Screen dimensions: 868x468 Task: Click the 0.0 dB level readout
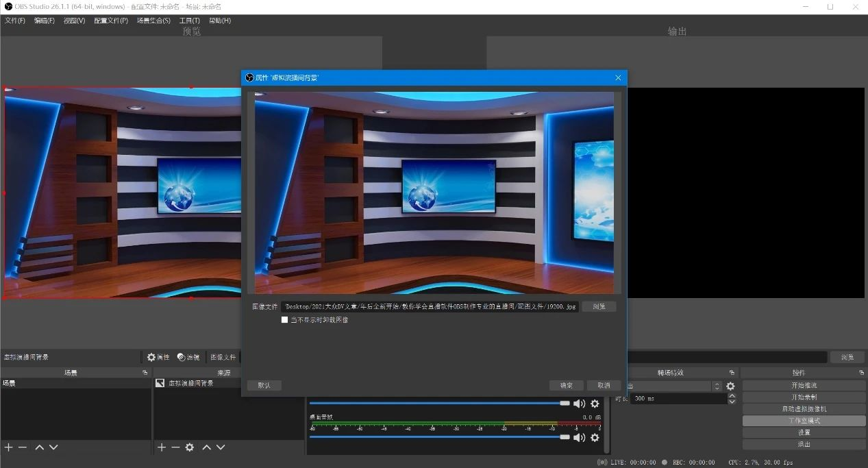pyautogui.click(x=592, y=417)
